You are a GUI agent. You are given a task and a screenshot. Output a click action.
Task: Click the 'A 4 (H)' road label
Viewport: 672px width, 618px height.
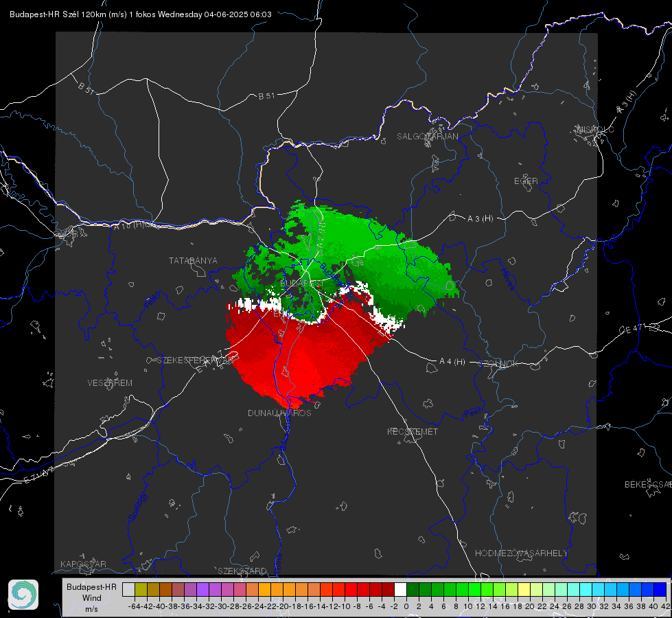pyautogui.click(x=452, y=362)
